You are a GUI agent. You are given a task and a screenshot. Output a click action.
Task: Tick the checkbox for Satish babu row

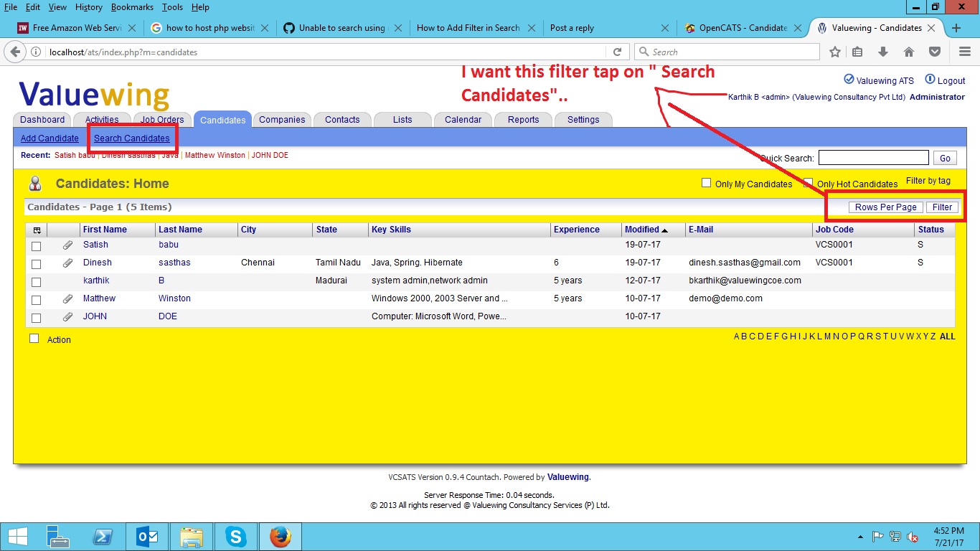coord(37,246)
